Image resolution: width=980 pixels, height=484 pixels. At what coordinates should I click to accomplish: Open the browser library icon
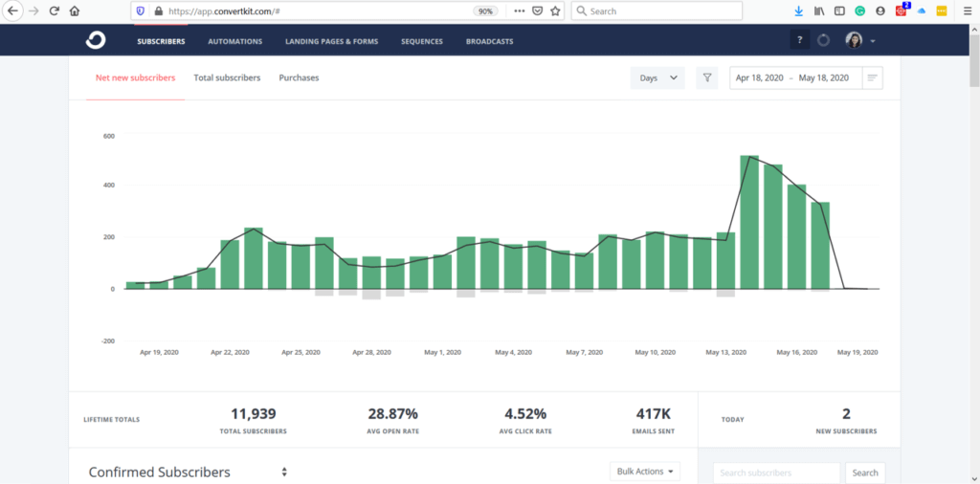click(819, 11)
